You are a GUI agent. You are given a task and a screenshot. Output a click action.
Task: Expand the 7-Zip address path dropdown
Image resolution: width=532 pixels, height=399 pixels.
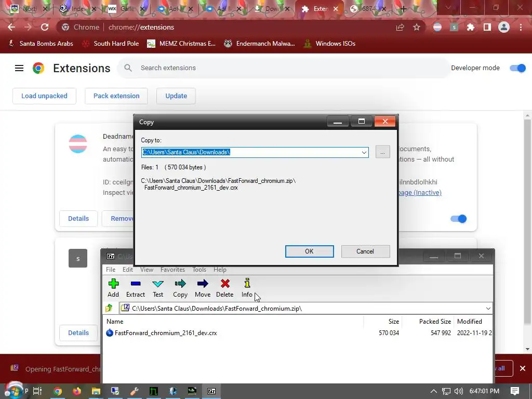click(x=488, y=309)
